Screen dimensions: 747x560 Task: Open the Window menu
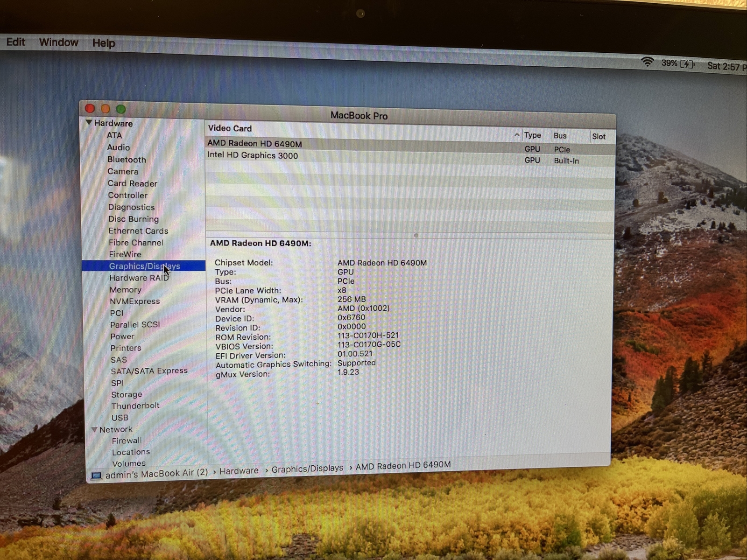[x=58, y=42]
